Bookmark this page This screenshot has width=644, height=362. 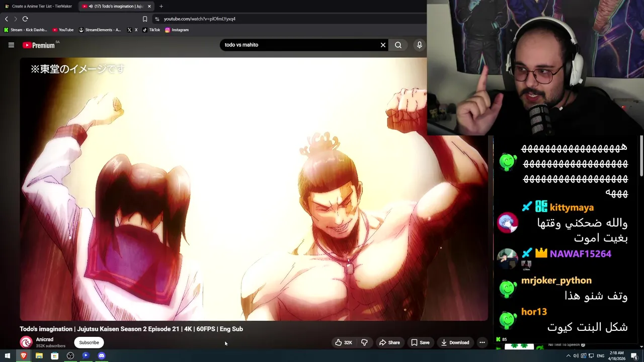(145, 19)
